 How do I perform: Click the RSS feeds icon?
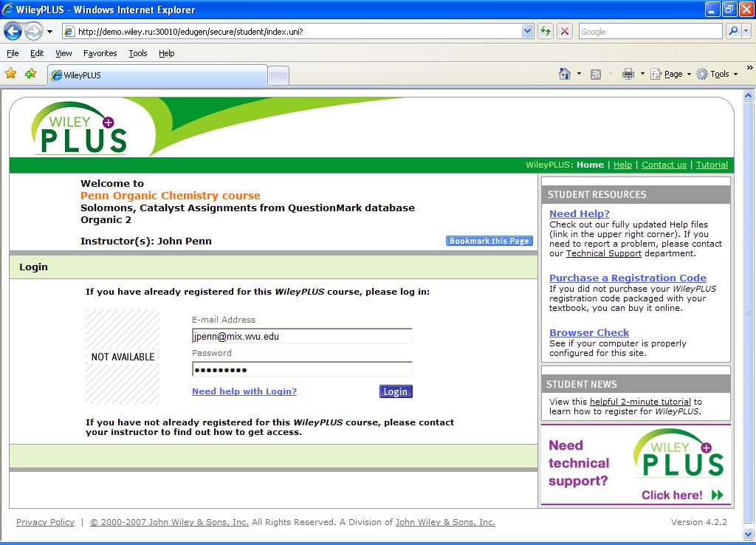coord(596,75)
